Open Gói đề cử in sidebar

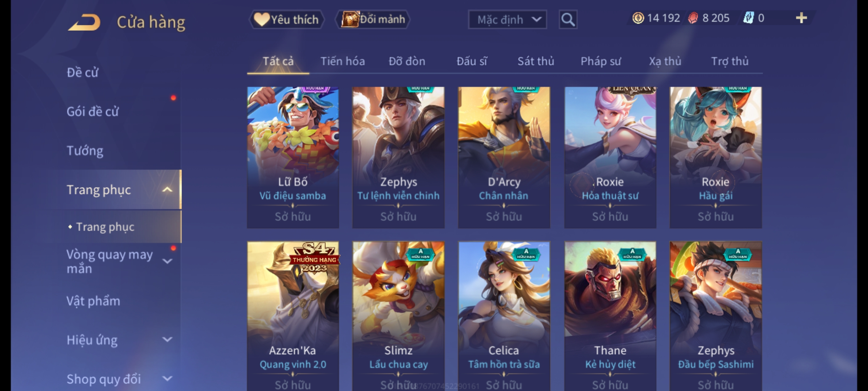(93, 112)
